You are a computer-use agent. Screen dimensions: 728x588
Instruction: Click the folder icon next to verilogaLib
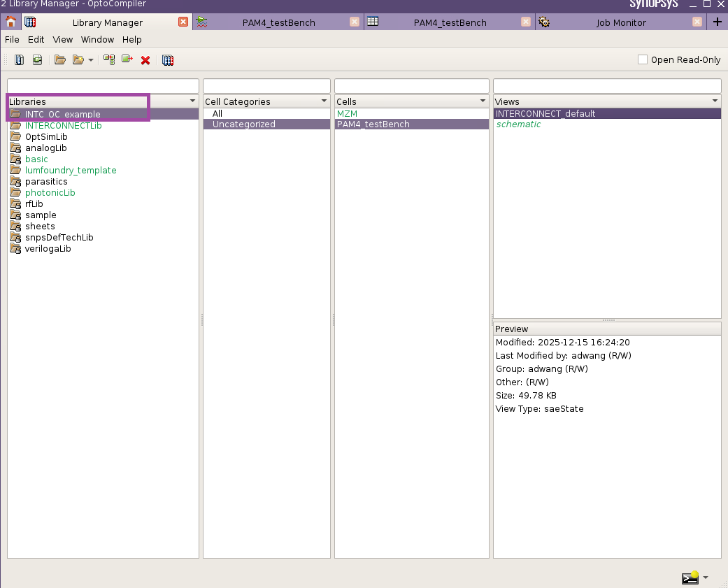click(15, 248)
